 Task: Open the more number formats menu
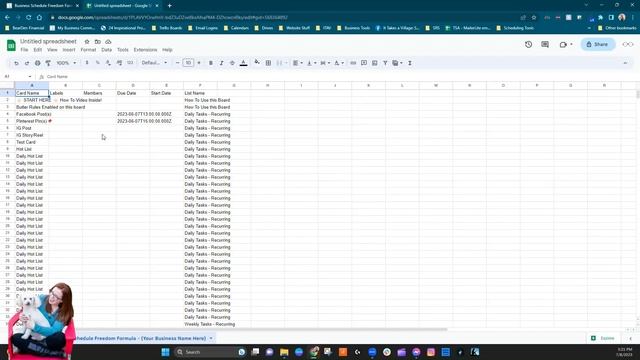pyautogui.click(x=130, y=63)
